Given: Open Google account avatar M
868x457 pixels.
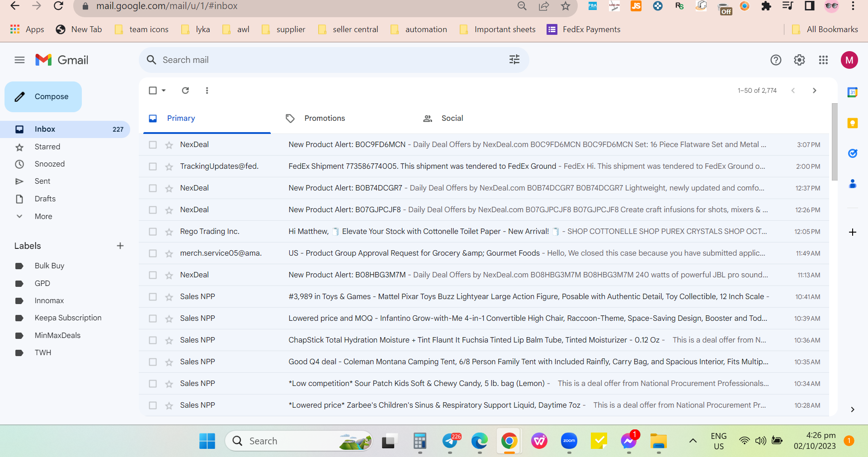Looking at the screenshot, I should [849, 60].
